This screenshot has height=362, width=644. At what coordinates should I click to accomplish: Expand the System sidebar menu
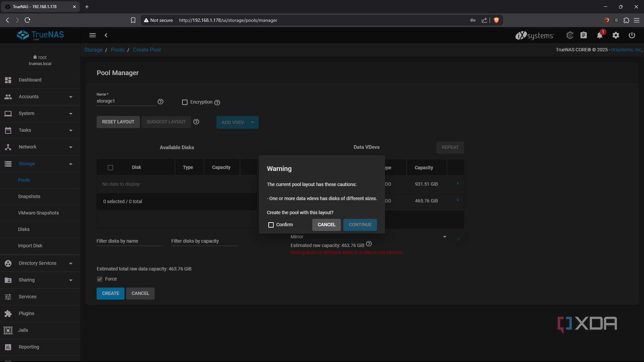pos(40,114)
